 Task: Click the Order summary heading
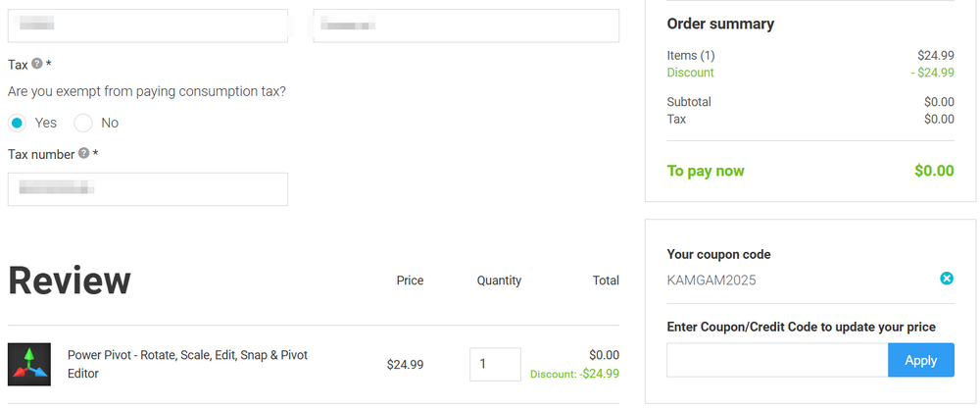point(720,24)
